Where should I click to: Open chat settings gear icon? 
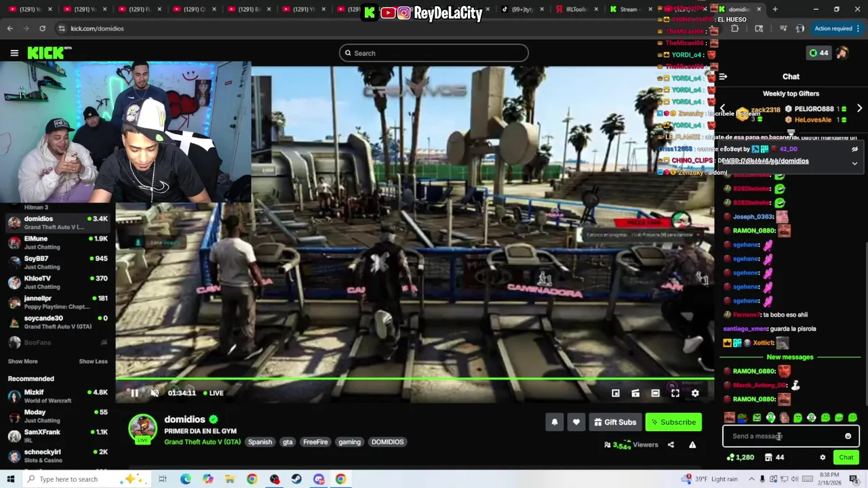click(823, 457)
